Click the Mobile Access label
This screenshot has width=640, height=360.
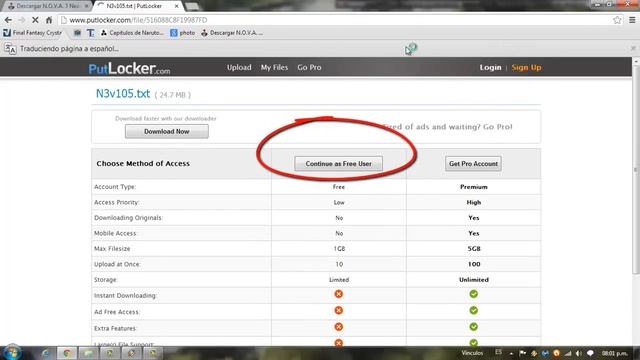point(116,233)
